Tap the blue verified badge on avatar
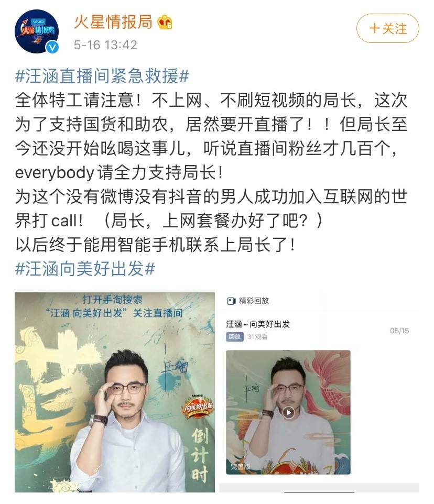The width and height of the screenshot is (434, 504). point(52,47)
